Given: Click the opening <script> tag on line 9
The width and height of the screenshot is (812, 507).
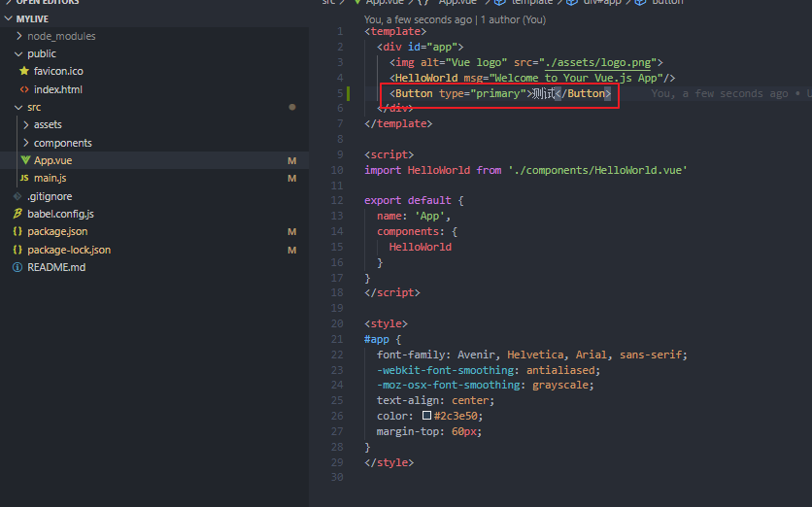Looking at the screenshot, I should 389,154.
